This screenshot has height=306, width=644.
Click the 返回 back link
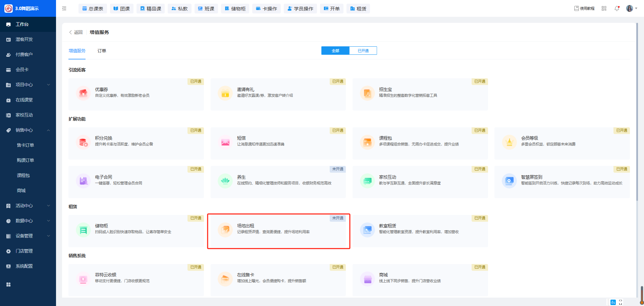click(x=76, y=32)
